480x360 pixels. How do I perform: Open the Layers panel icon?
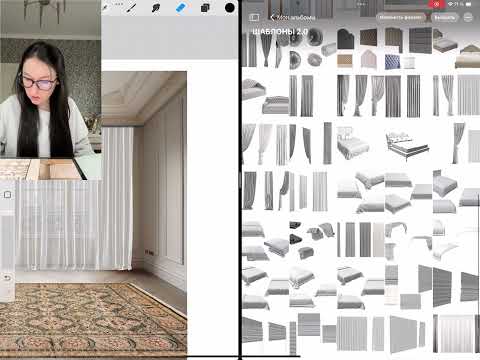point(205,8)
